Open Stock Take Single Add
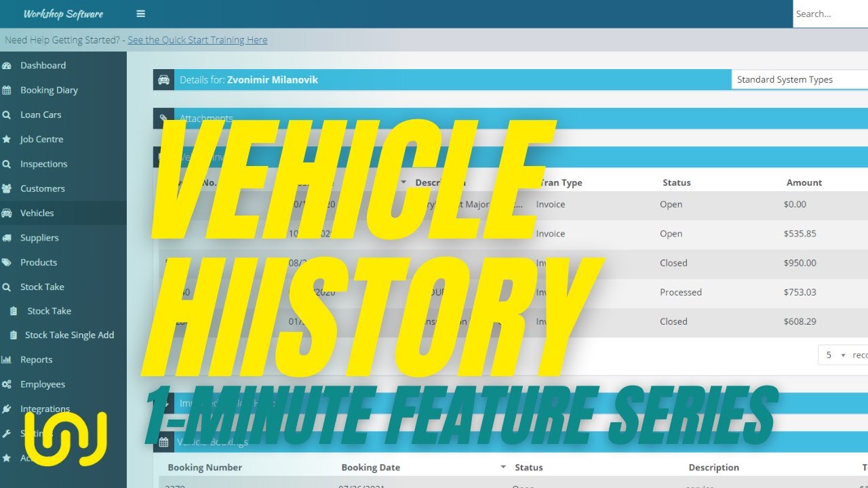Screen dimensions: 868x488 coord(69,335)
